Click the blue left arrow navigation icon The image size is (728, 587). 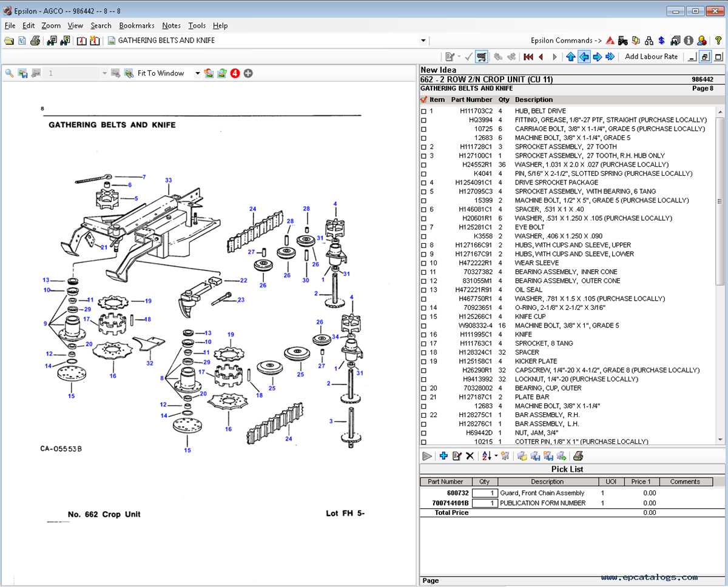point(584,56)
